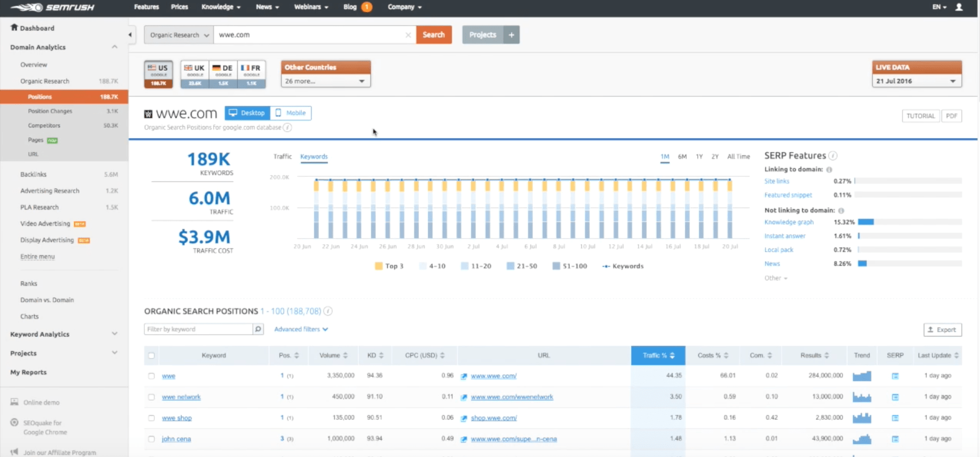Open the Other Countries dropdown
Image resolution: width=980 pixels, height=457 pixels.
325,81
